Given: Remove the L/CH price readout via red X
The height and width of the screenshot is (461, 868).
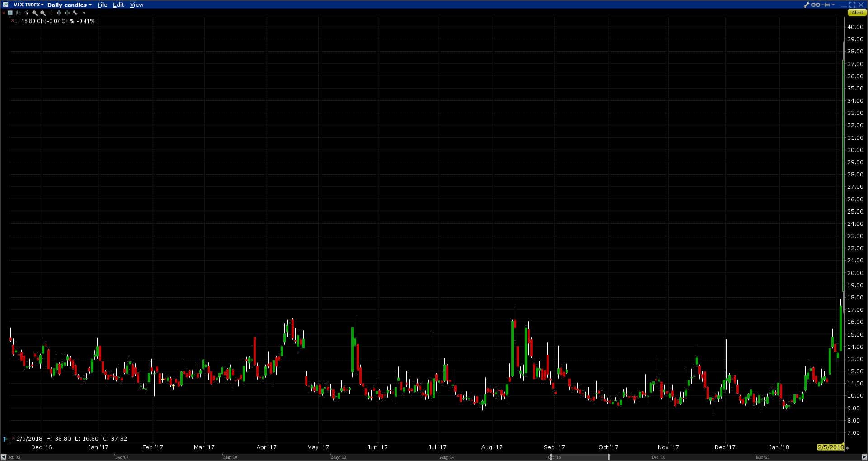Looking at the screenshot, I should (12, 21).
